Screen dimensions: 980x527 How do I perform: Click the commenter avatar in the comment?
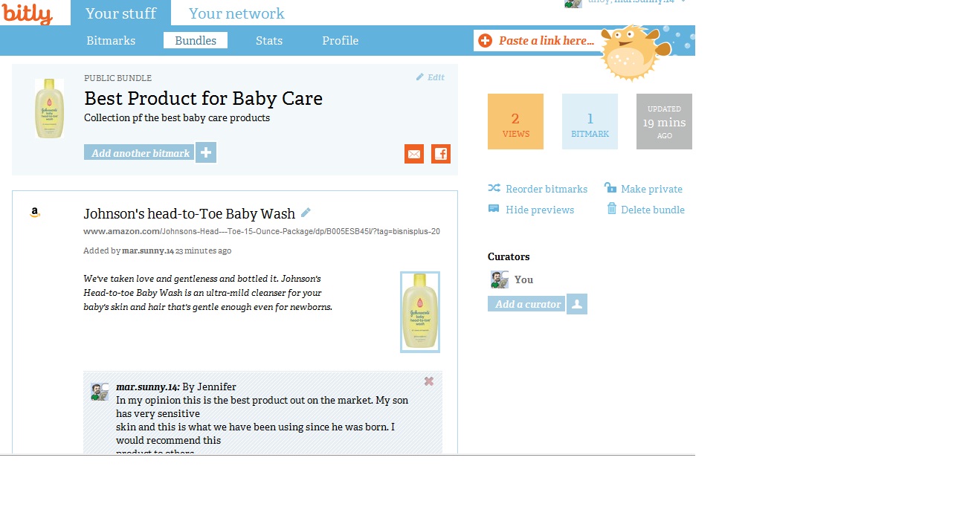click(x=100, y=392)
